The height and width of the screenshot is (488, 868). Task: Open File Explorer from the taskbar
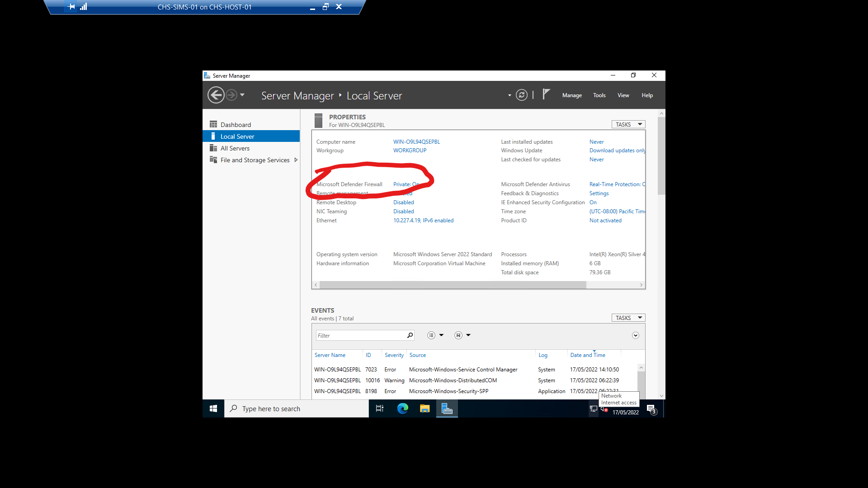tap(425, 408)
